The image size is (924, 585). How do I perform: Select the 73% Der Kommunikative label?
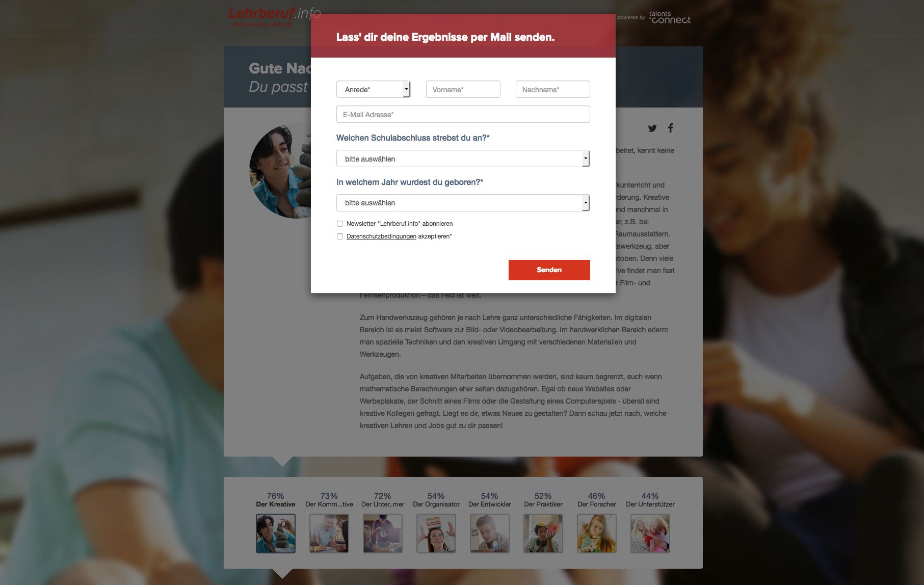(329, 500)
